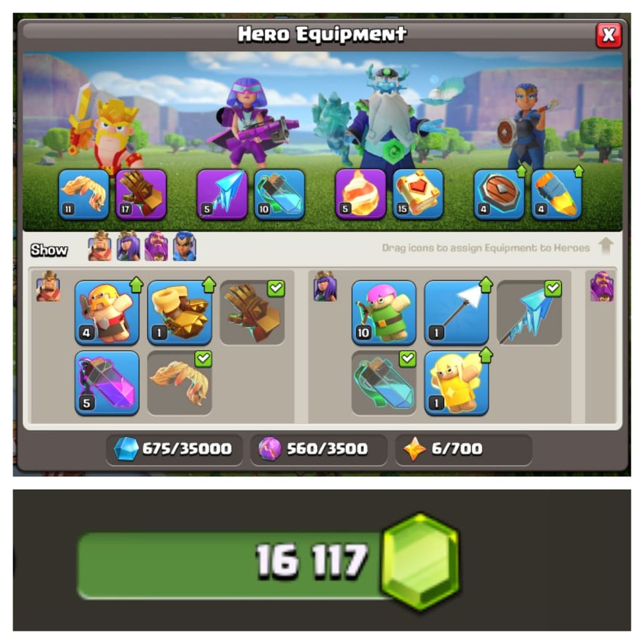Tap the purple Vampstache vial level 5
The image size is (644, 644).
(106, 383)
